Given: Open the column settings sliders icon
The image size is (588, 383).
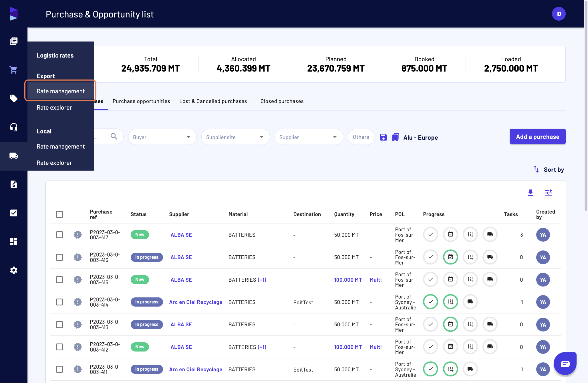Looking at the screenshot, I should (549, 193).
